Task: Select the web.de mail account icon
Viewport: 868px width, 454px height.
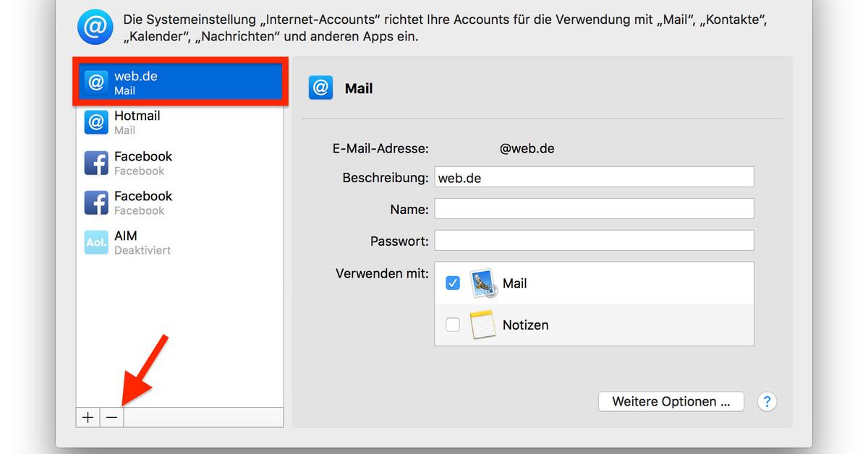Action: [x=96, y=82]
